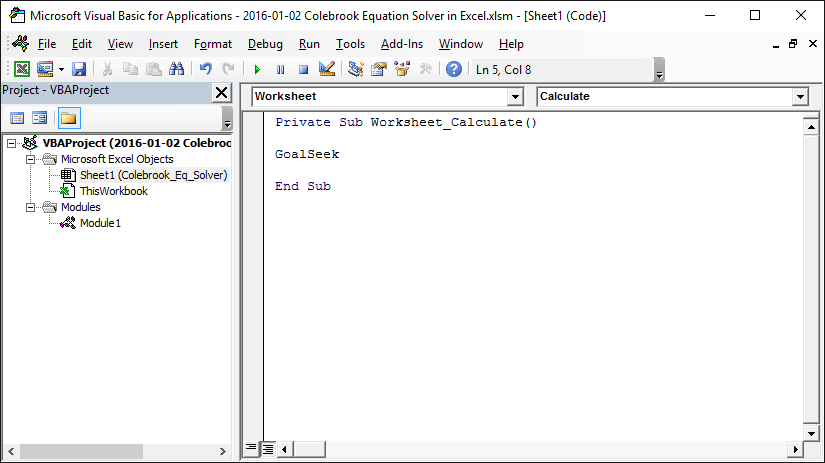
Task: Click code window scroll up arrow
Action: click(811, 127)
